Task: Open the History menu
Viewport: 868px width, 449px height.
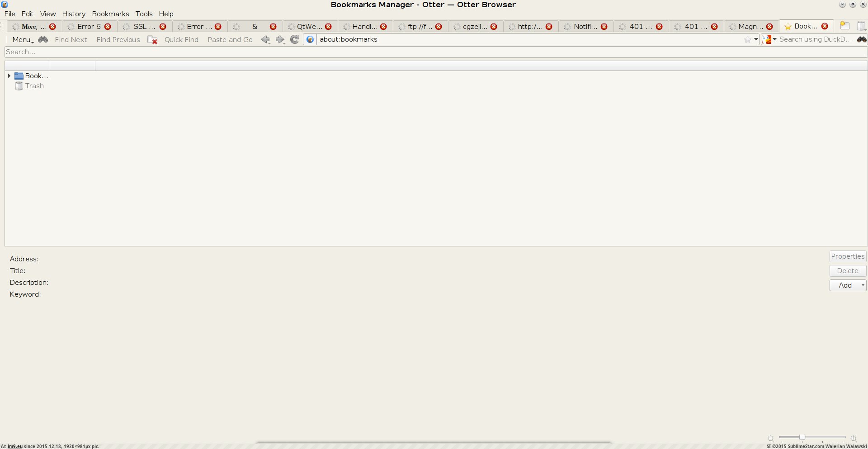Action: [74, 14]
